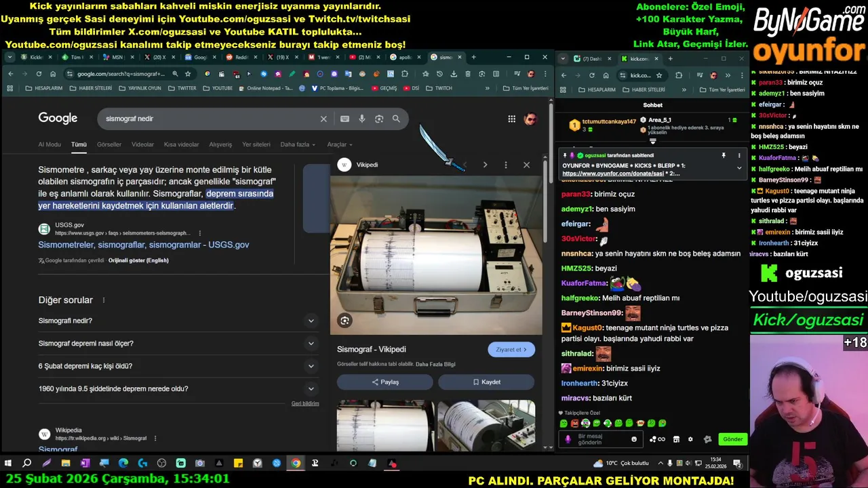Screen dimensions: 868x488
Task: Clear the Google search box text
Action: tap(323, 119)
